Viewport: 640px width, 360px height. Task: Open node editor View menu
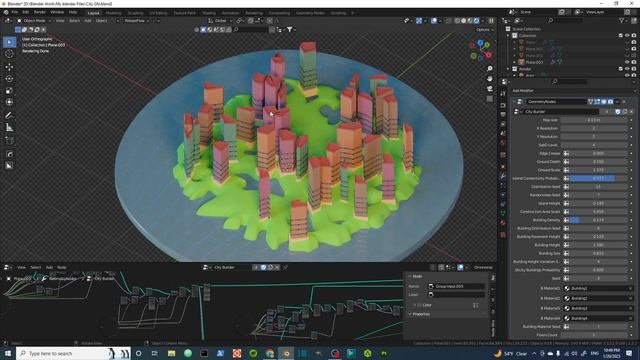coord(21,267)
